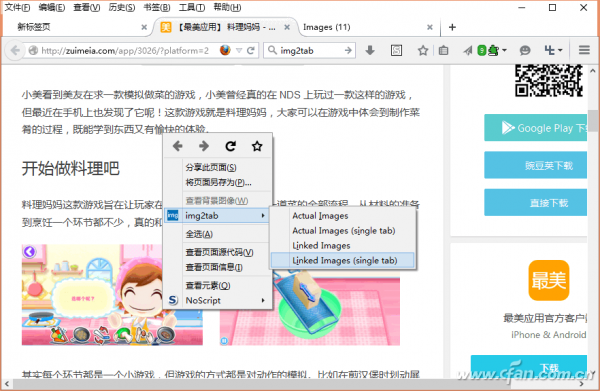
Task: Expand the NoScript submenu arrow
Action: [x=263, y=300]
